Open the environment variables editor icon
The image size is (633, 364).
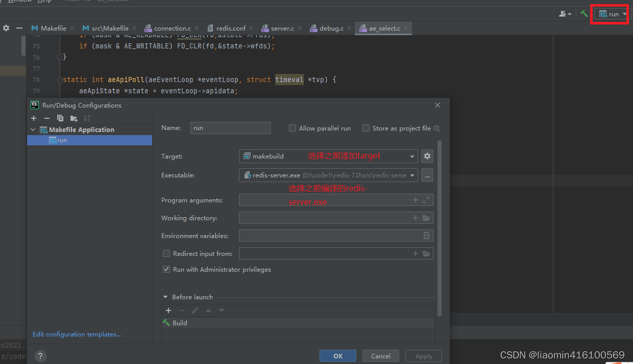pos(427,236)
